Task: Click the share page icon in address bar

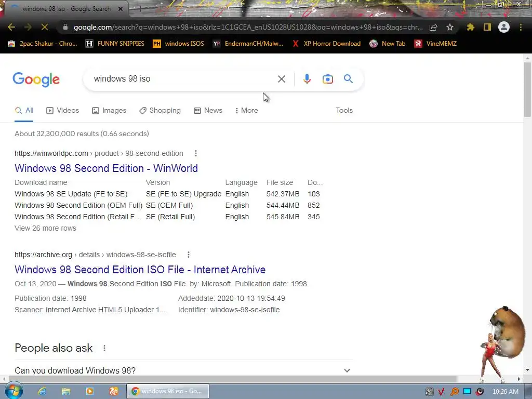Action: point(433,27)
